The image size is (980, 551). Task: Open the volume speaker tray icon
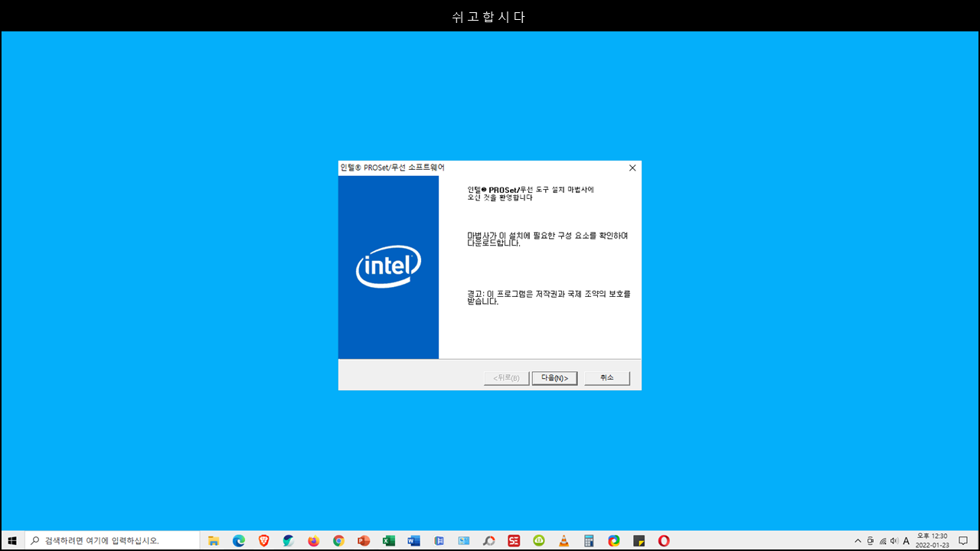click(894, 541)
